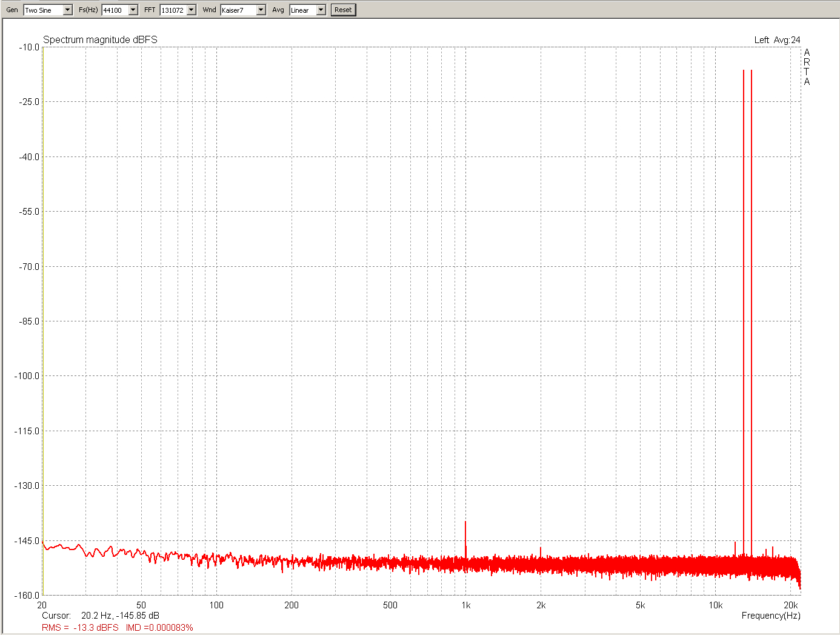Image resolution: width=840 pixels, height=635 pixels.
Task: Click the -10.0 y-axis label
Action: [29, 47]
